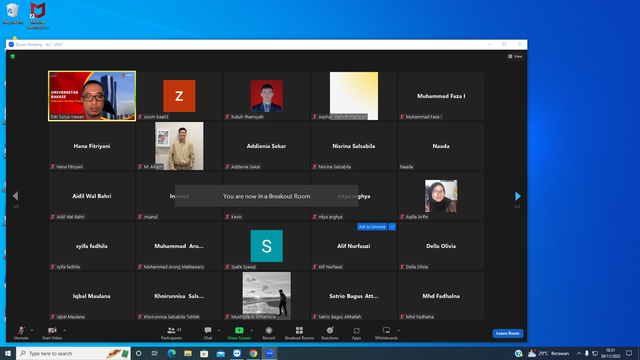Screen dimensions: 640x360
Task: Open the Participants panel
Action: 171,333
